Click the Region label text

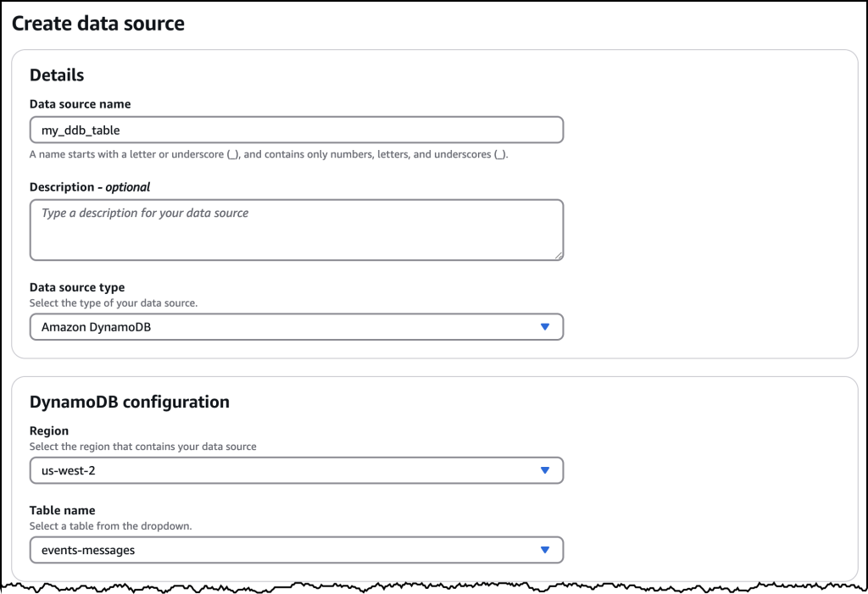click(x=49, y=430)
